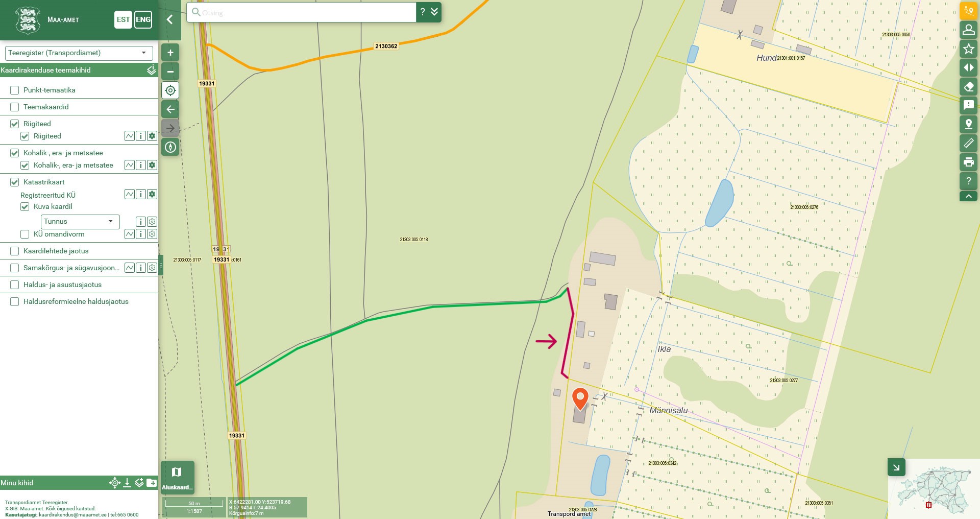
Task: Click the user account icon
Action: (968, 30)
